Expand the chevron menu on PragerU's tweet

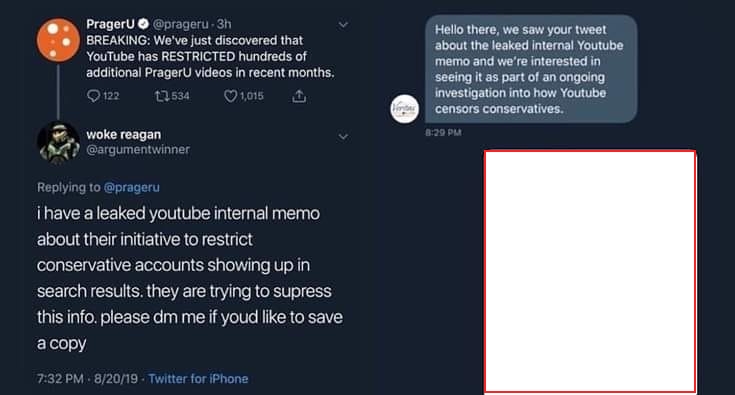(x=343, y=24)
